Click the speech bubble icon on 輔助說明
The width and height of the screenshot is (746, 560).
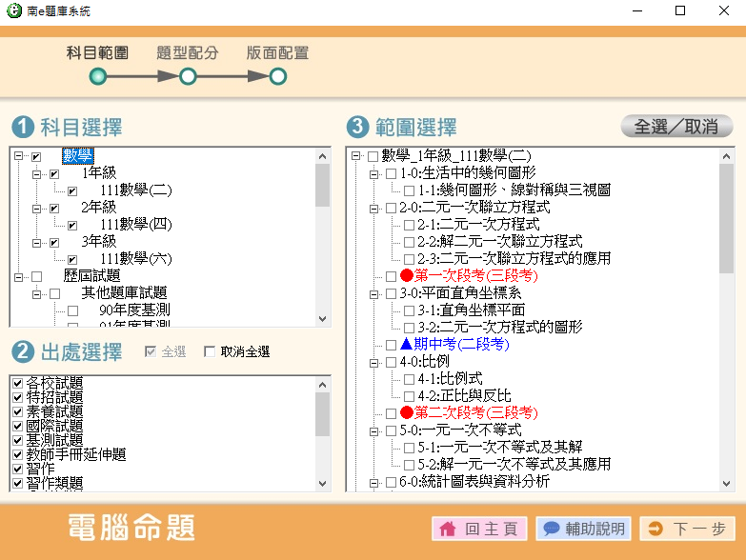(x=551, y=529)
